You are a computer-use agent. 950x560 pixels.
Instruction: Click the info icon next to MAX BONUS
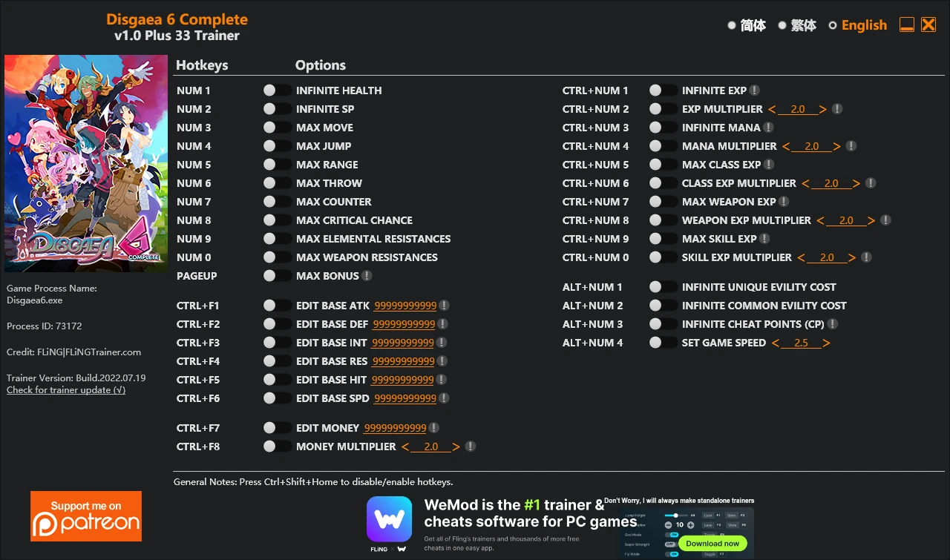(367, 276)
